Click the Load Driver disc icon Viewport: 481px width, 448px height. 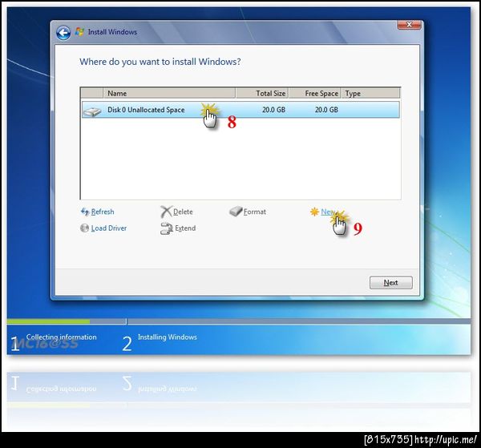tap(84, 228)
